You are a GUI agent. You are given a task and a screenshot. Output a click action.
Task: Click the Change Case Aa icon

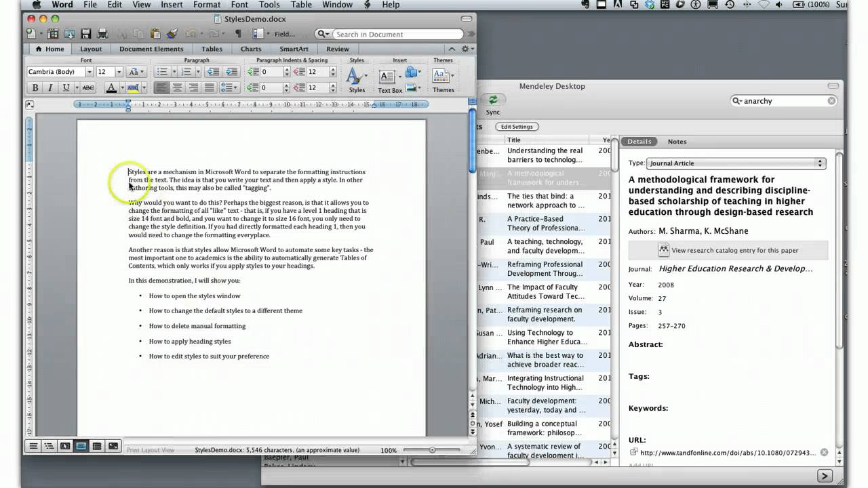[136, 72]
